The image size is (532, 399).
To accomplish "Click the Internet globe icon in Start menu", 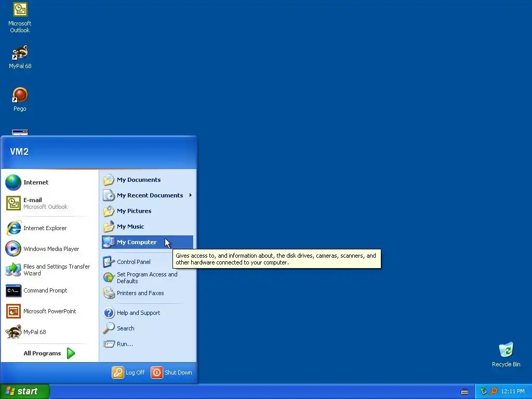I will (x=13, y=182).
